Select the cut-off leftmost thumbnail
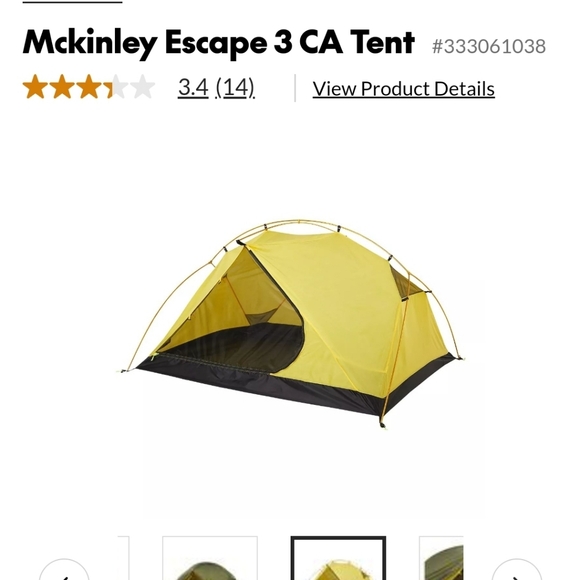This screenshot has height=580, width=580. pos(124,558)
